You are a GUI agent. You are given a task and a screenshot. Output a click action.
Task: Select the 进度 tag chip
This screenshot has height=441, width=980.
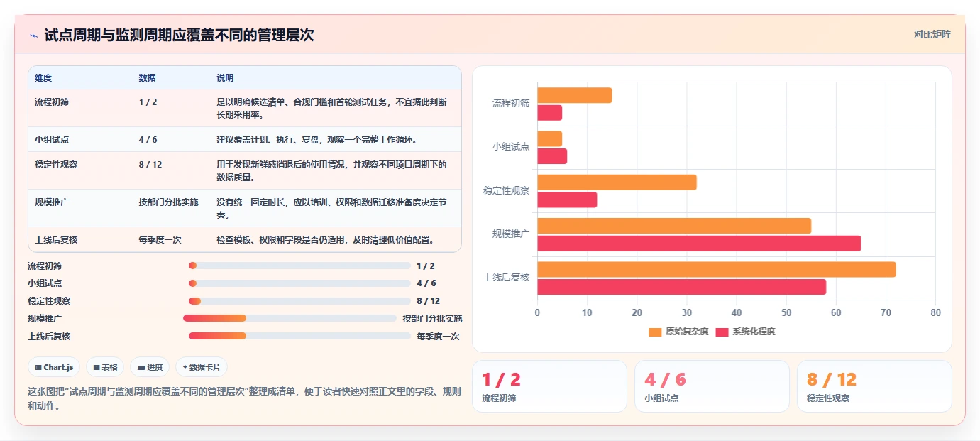150,367
